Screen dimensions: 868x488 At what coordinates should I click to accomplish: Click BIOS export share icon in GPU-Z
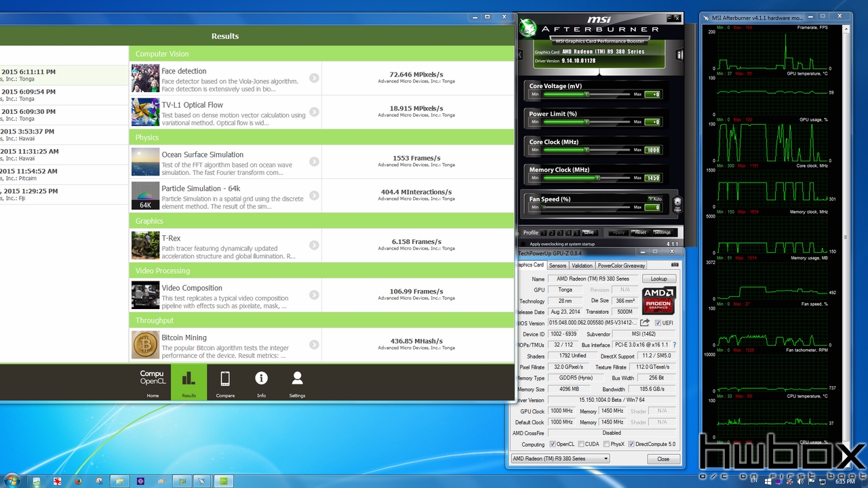pos(645,323)
